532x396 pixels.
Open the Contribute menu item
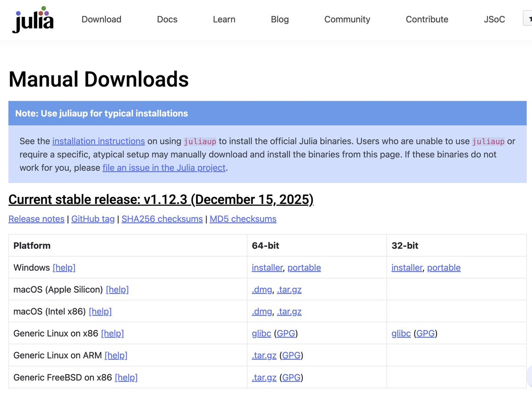coord(427,19)
